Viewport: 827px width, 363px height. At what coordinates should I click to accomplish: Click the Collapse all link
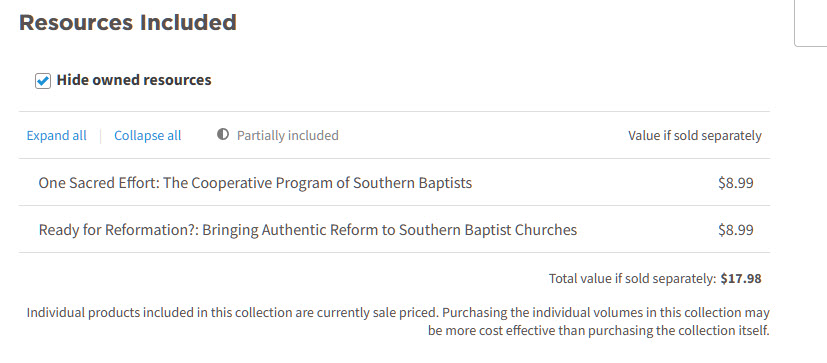click(148, 136)
